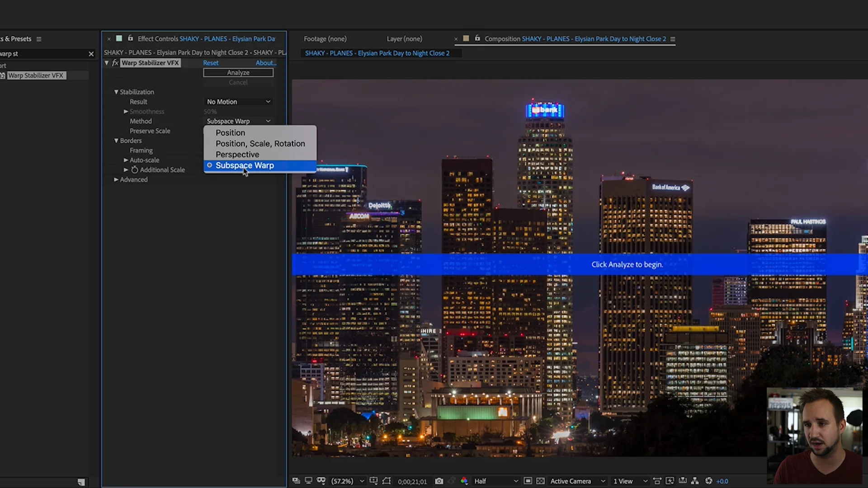Open the Effects & Presets panel menu

pyautogui.click(x=39, y=39)
